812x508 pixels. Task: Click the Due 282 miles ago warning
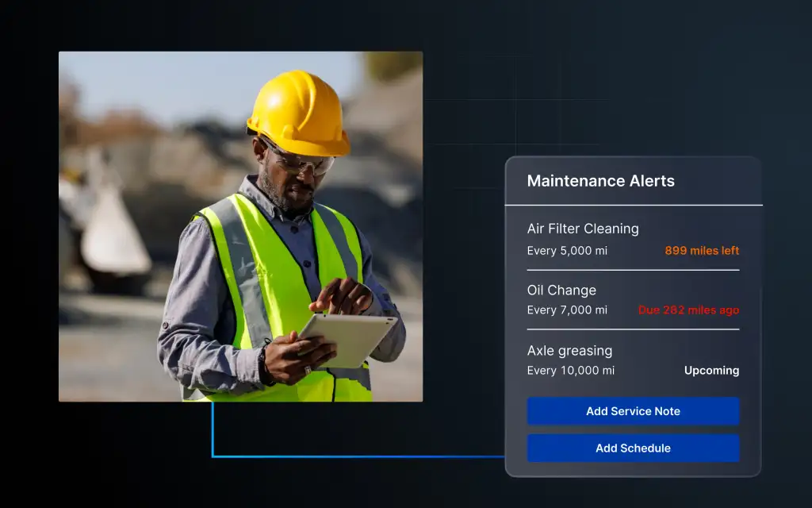pos(688,310)
